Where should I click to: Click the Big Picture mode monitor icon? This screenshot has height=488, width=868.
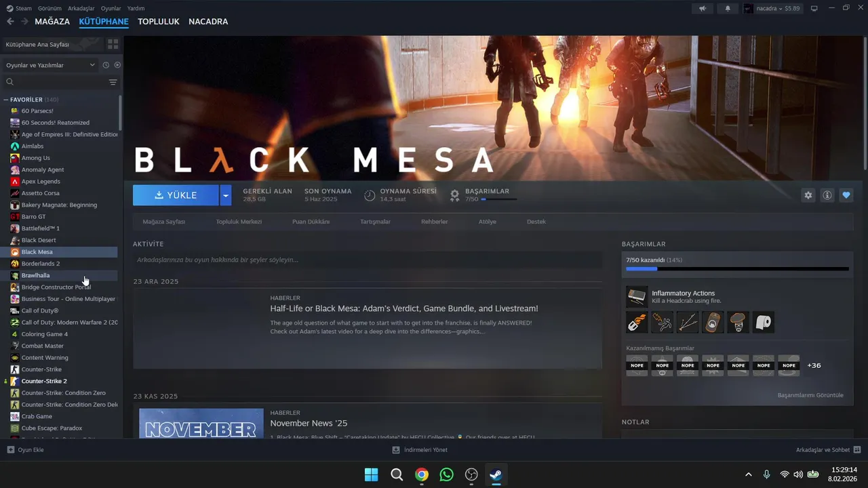coord(814,8)
